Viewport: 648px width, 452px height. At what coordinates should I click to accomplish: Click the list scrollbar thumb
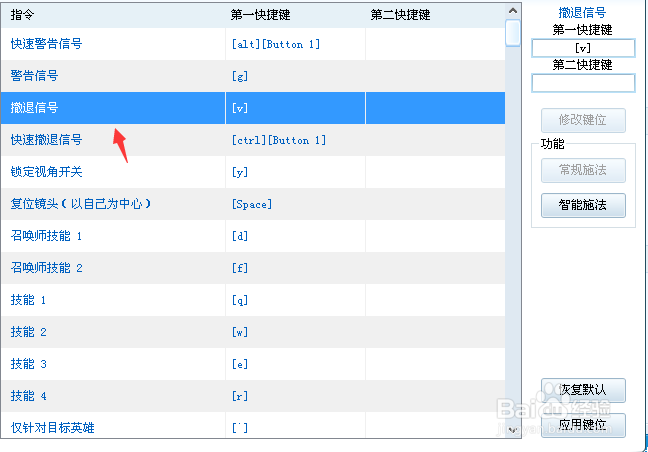point(513,33)
